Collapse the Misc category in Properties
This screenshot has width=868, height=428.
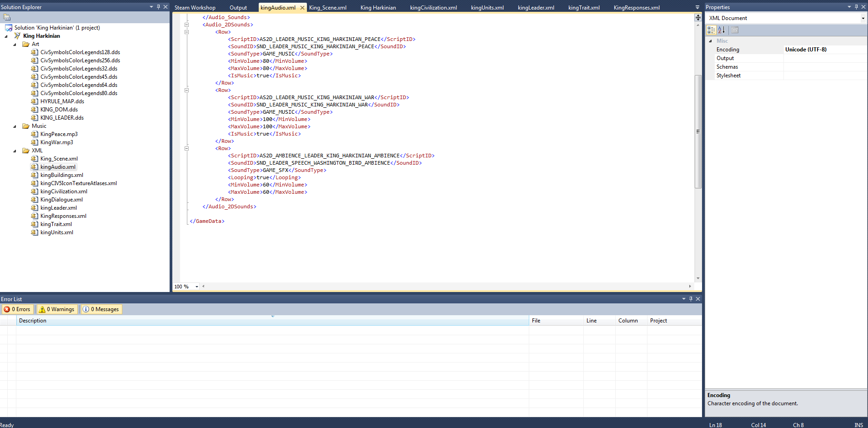click(710, 41)
